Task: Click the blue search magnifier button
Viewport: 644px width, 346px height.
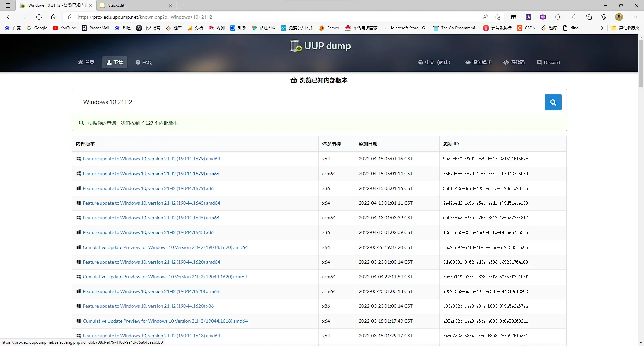Action: [x=553, y=102]
